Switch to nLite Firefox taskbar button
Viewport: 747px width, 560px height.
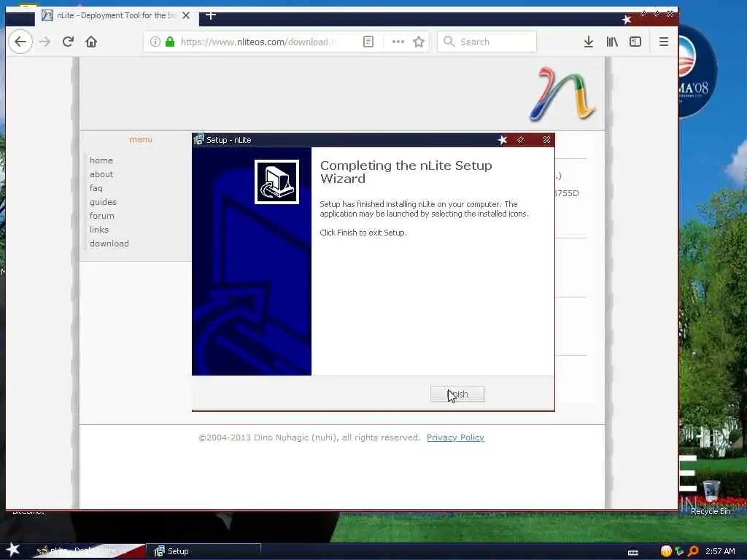88,551
